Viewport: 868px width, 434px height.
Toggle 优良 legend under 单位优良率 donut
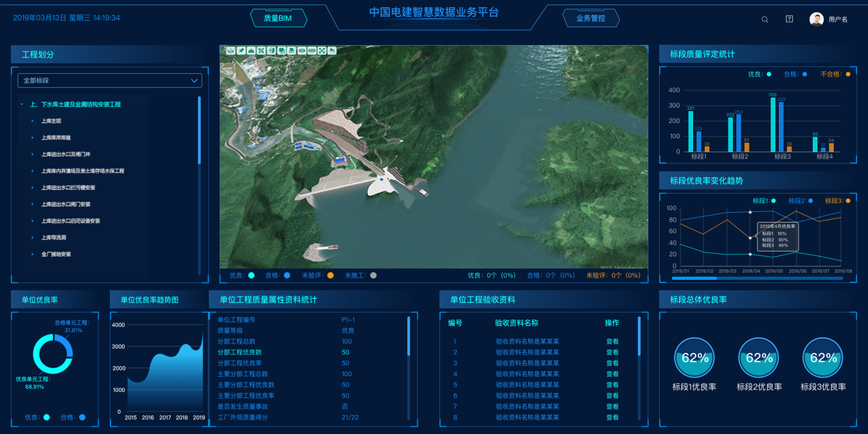(x=37, y=417)
